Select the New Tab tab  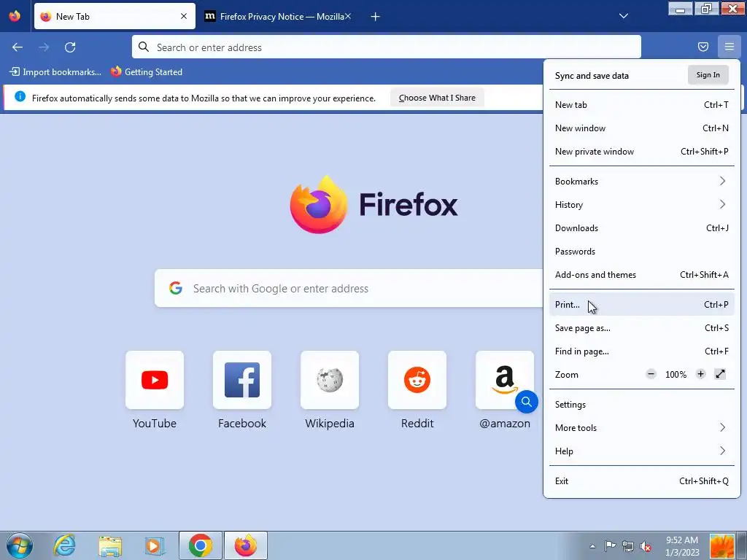[115, 16]
